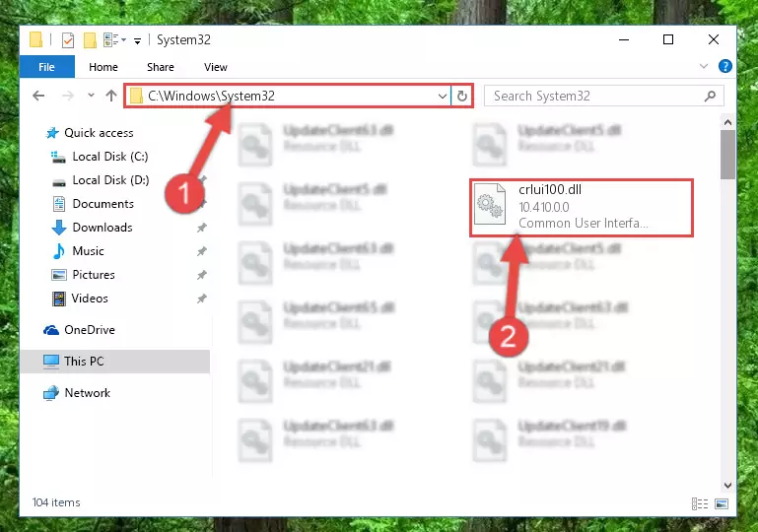
Task: Click the crlui100.dll gear file icon
Action: click(490, 205)
